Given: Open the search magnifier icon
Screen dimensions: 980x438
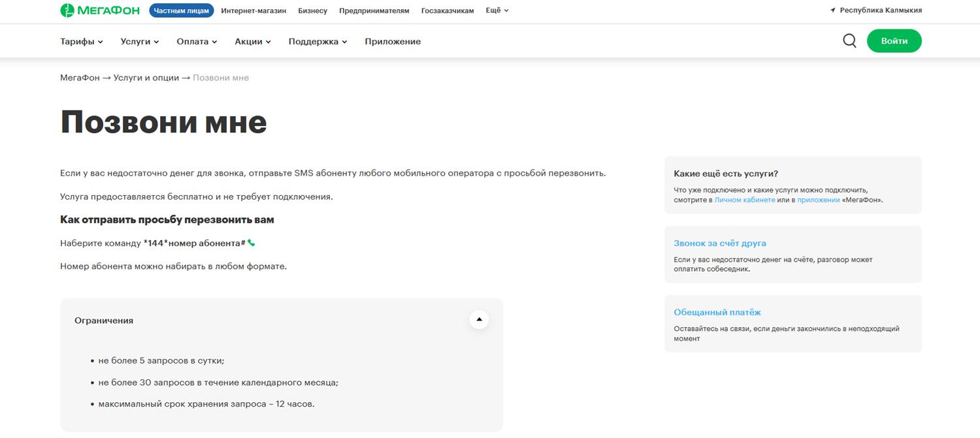Looking at the screenshot, I should coord(849,41).
